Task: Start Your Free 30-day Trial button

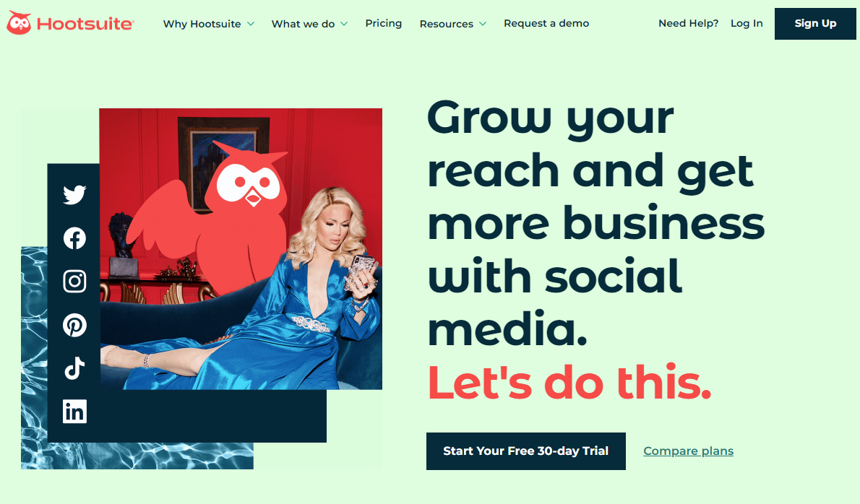Action: [526, 451]
